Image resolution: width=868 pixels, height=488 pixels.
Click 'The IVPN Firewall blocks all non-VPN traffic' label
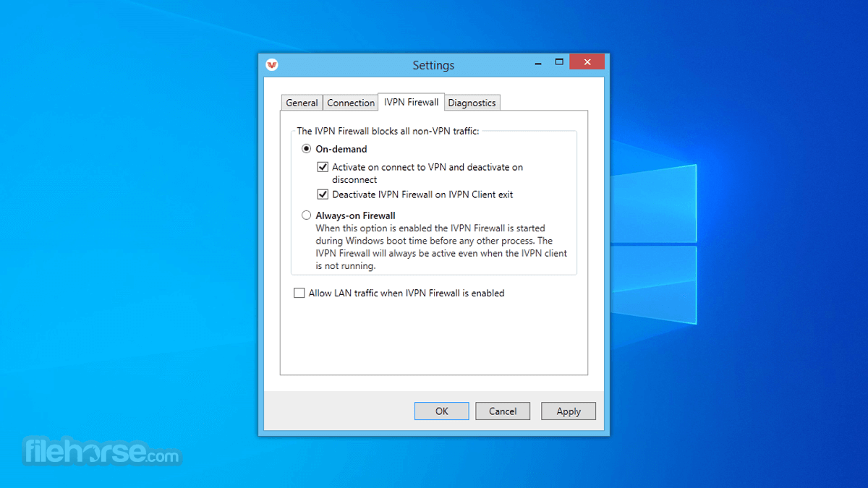(388, 132)
